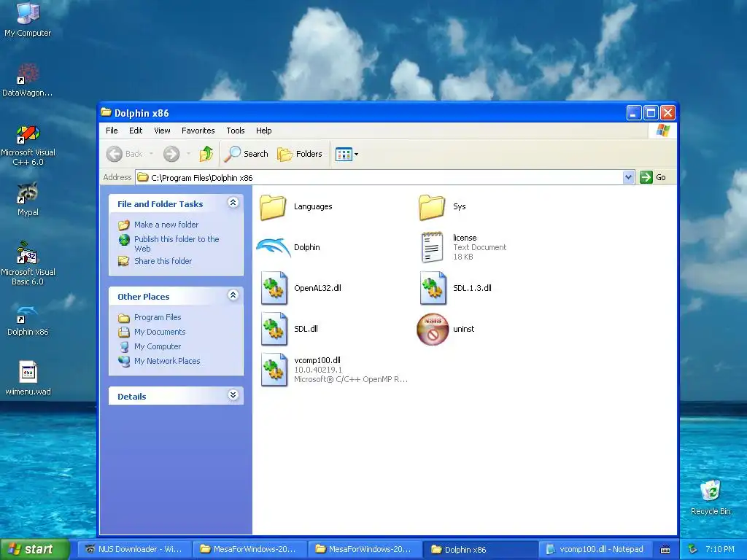Screen dimensions: 747x560
Task: Toggle the Folders tree pane
Action: tap(300, 154)
